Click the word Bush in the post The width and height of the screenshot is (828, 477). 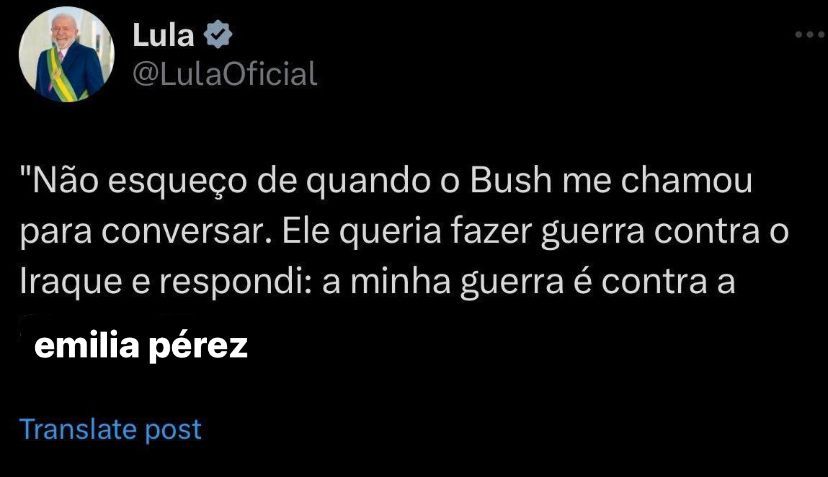[x=511, y=180]
